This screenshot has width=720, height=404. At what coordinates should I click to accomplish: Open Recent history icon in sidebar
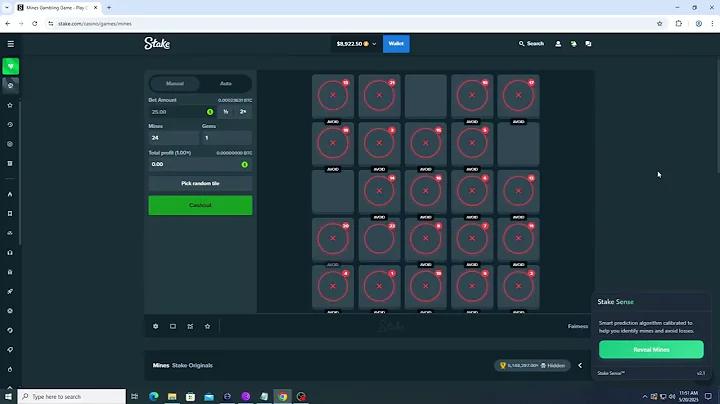10,124
